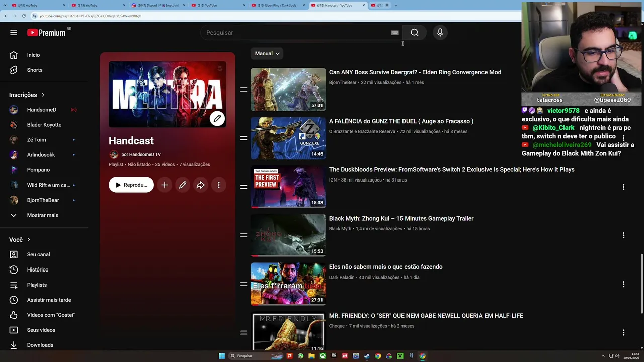Go to the YouTube Premium home logo

click(x=46, y=33)
